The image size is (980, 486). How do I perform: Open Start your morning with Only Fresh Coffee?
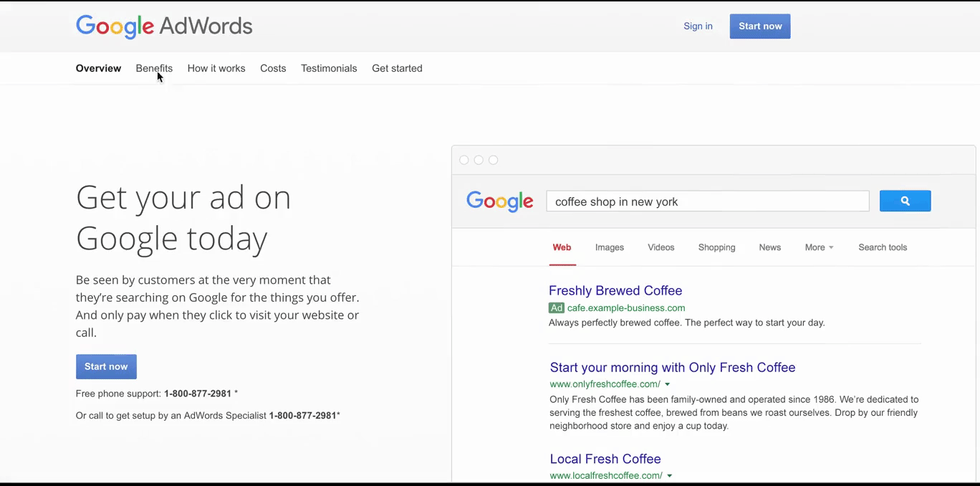[673, 368]
